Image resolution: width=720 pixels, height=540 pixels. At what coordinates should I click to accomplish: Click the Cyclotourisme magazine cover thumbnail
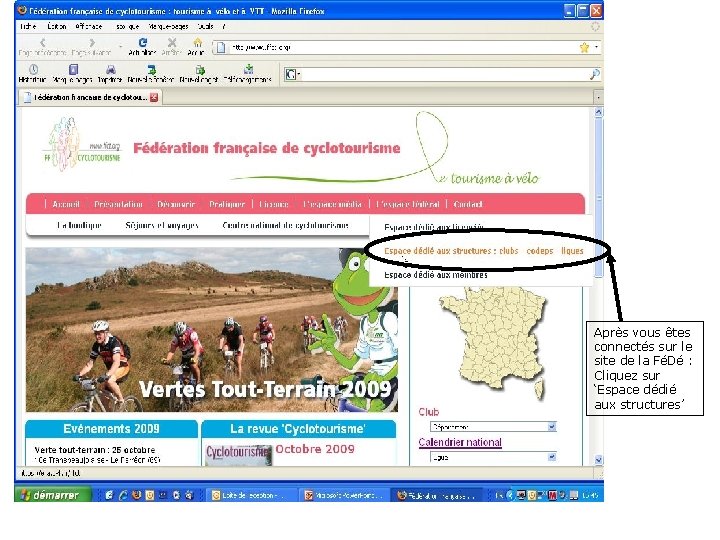238,454
